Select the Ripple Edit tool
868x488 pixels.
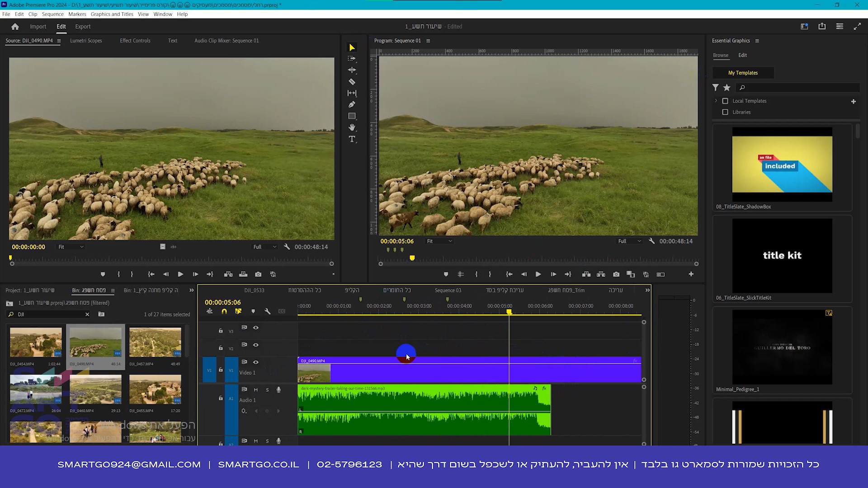click(352, 70)
